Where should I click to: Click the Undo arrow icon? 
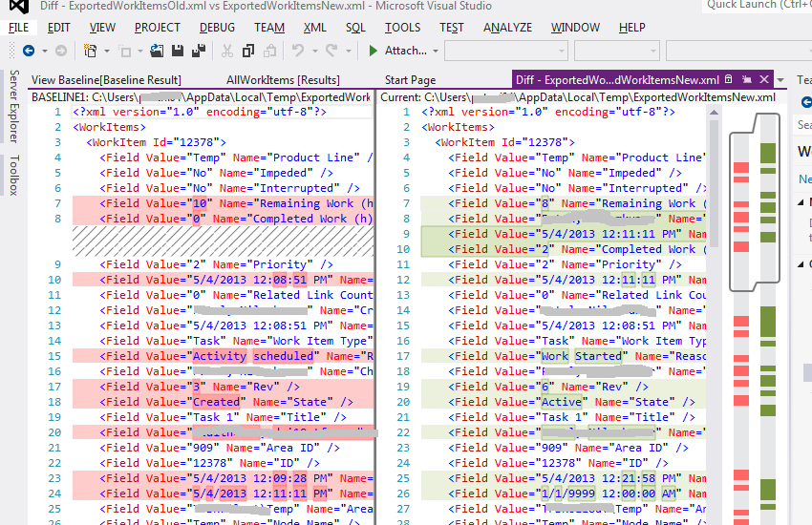(298, 51)
